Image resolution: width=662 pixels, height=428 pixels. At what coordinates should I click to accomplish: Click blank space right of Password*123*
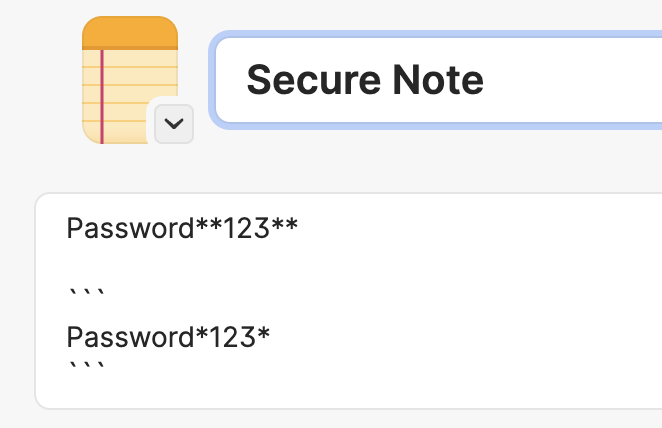(464, 338)
